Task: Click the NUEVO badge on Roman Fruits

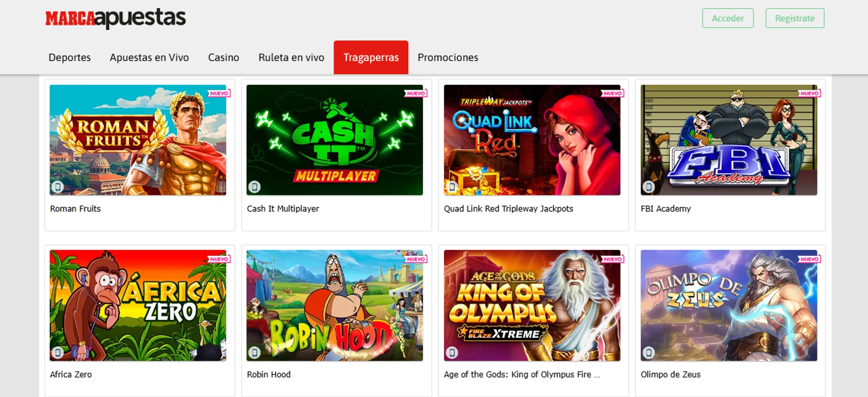Action: [219, 93]
